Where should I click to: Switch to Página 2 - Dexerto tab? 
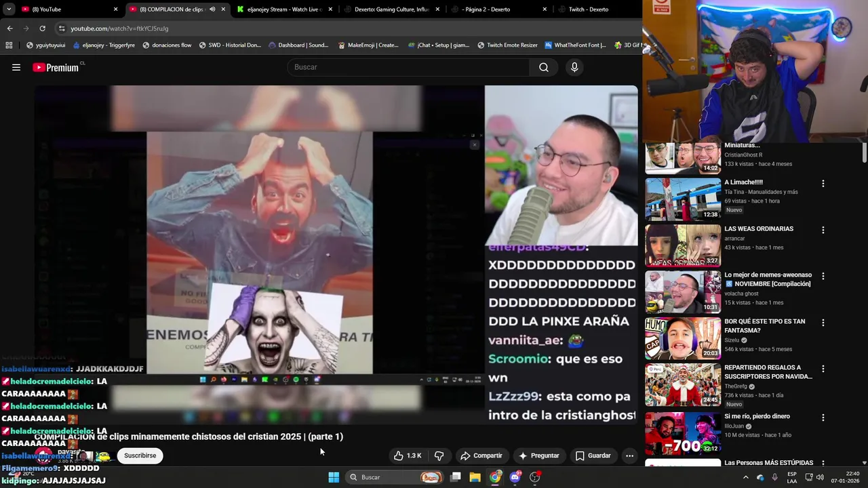pos(500,9)
